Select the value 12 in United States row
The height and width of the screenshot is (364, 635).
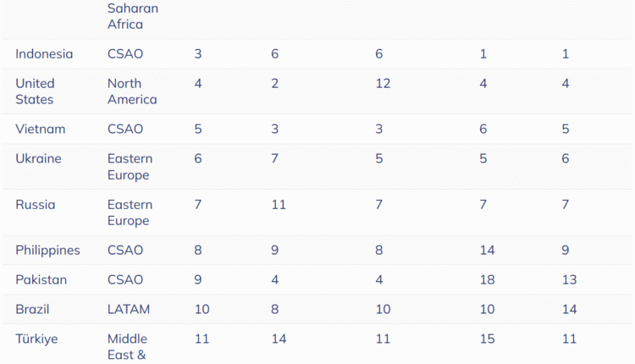click(x=383, y=84)
